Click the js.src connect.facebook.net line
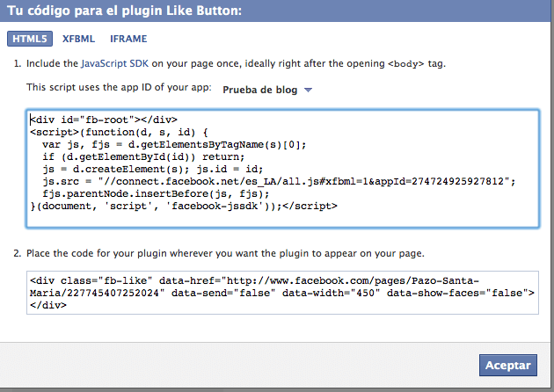The width and height of the screenshot is (554, 392). [x=279, y=182]
